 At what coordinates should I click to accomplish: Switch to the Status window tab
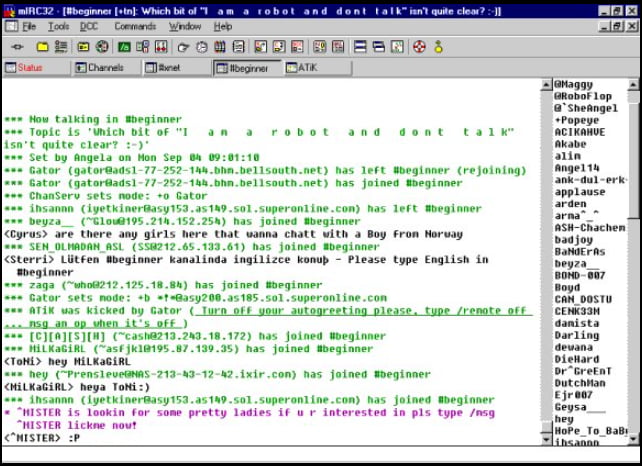pyautogui.click(x=30, y=68)
